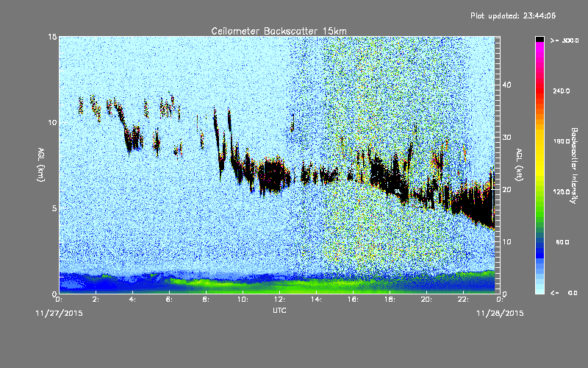Click the red region of the colorbar
Image resolution: width=588 pixels, height=368 pixels.
tap(539, 92)
